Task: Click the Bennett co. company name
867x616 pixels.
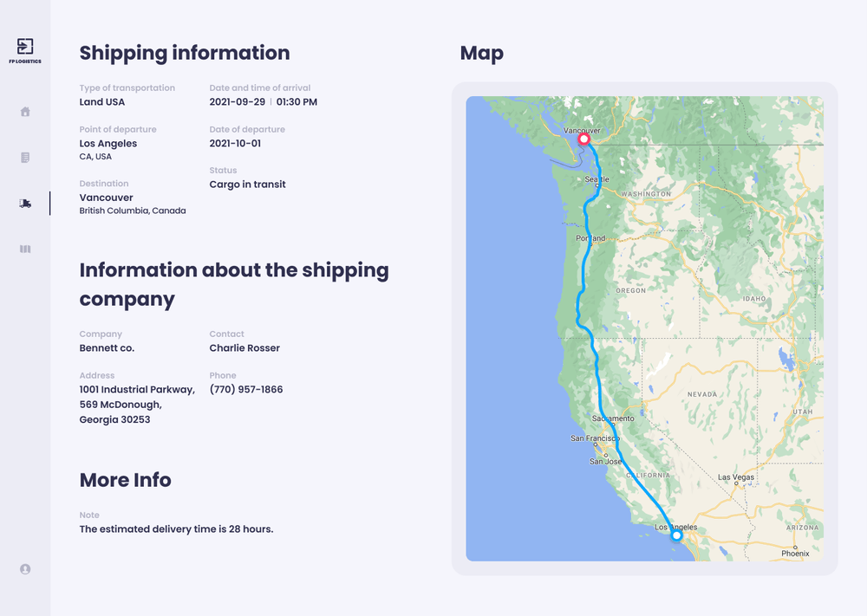Action: pos(107,348)
